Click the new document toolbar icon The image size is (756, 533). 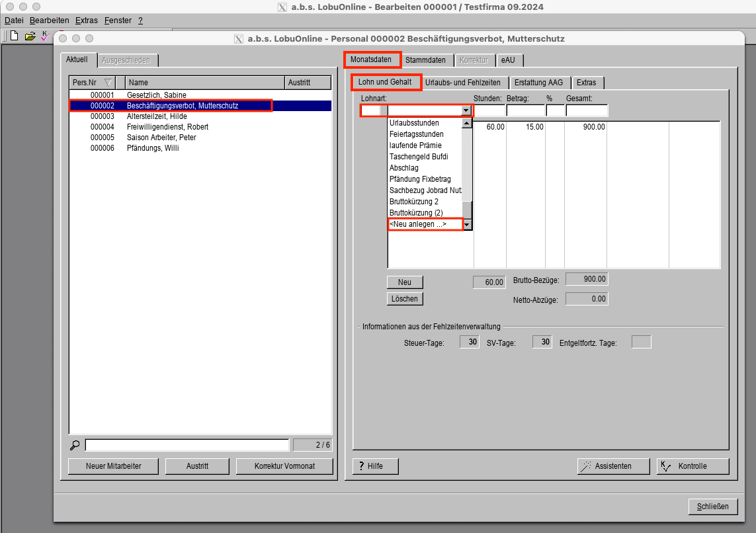(x=14, y=36)
